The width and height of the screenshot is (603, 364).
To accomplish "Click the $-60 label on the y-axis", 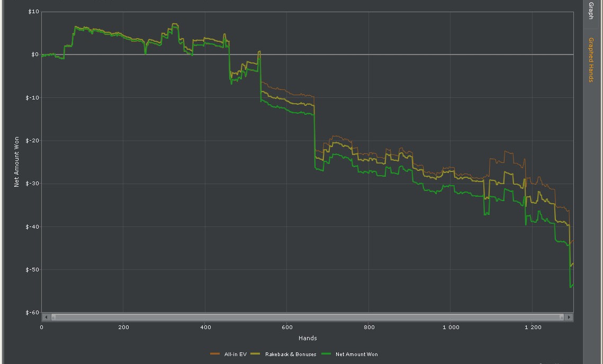I will [x=33, y=313].
